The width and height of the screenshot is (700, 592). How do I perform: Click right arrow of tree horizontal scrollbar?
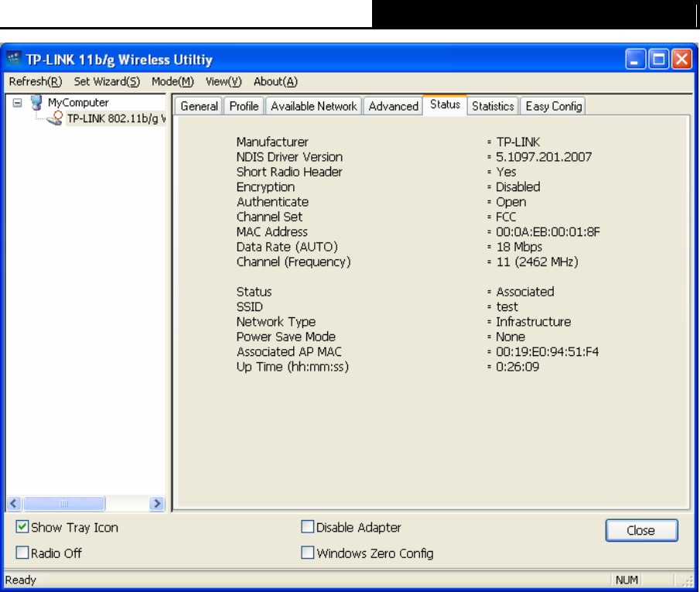click(157, 504)
